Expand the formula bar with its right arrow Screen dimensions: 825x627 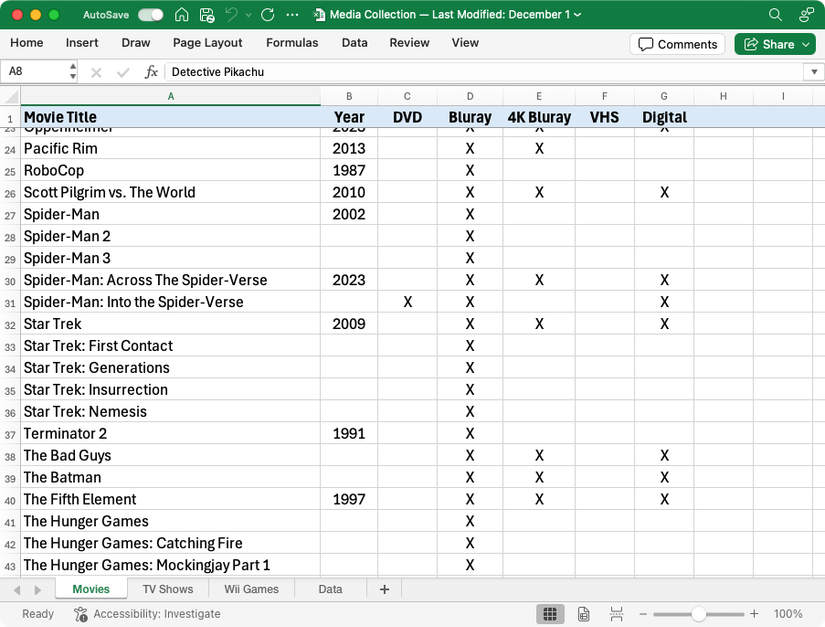[x=814, y=71]
